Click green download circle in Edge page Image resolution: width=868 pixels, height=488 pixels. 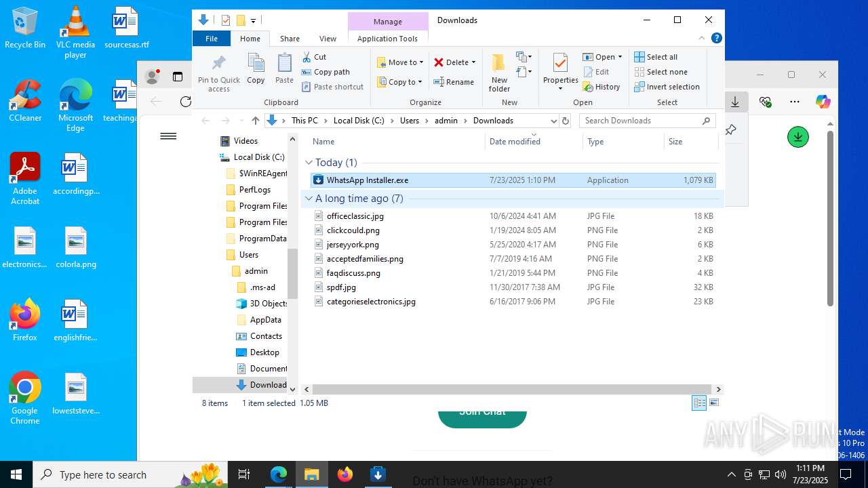797,137
